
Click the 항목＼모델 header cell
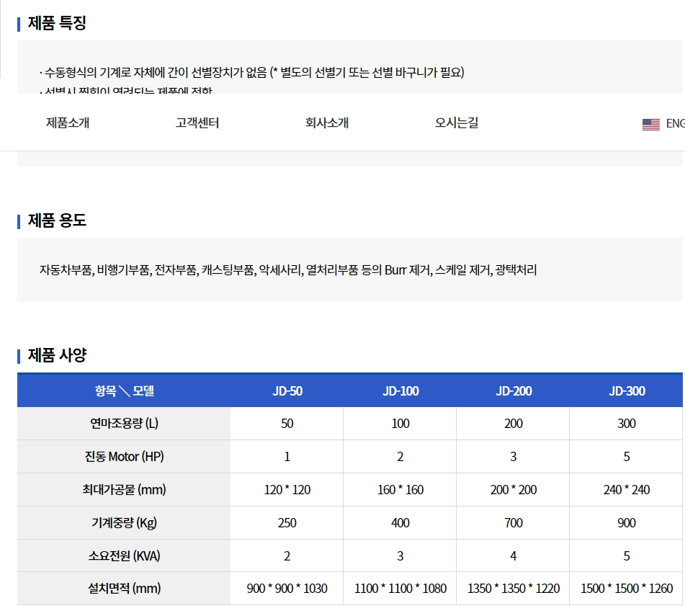coord(125,391)
